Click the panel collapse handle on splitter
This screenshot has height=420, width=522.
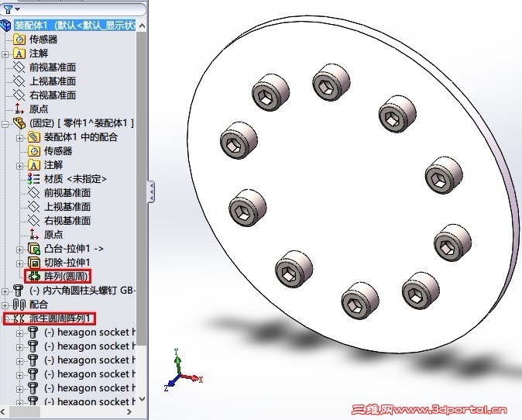pos(151,191)
